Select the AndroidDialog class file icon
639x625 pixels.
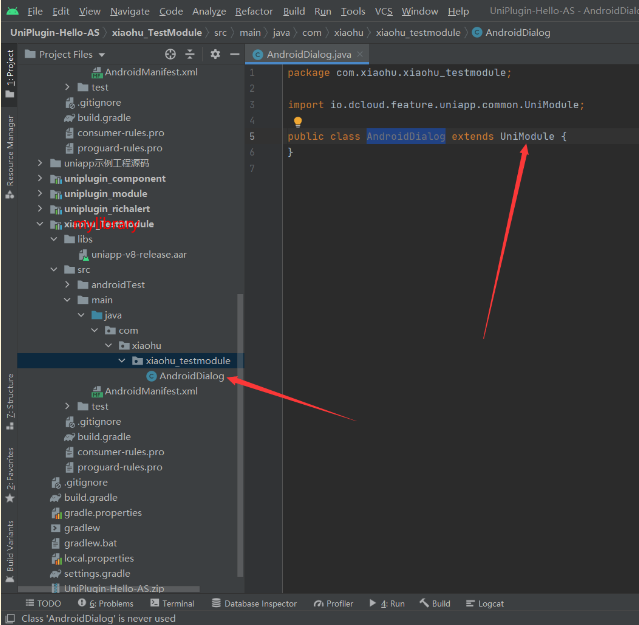tap(151, 376)
